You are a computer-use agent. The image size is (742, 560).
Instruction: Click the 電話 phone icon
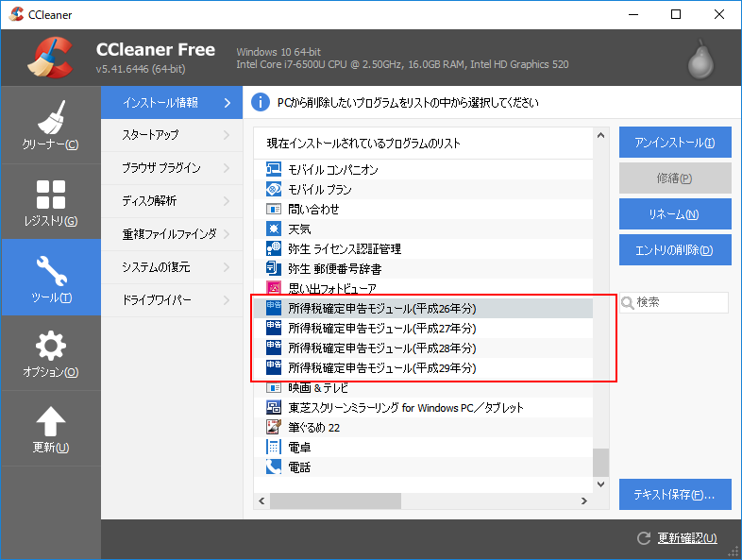(274, 467)
